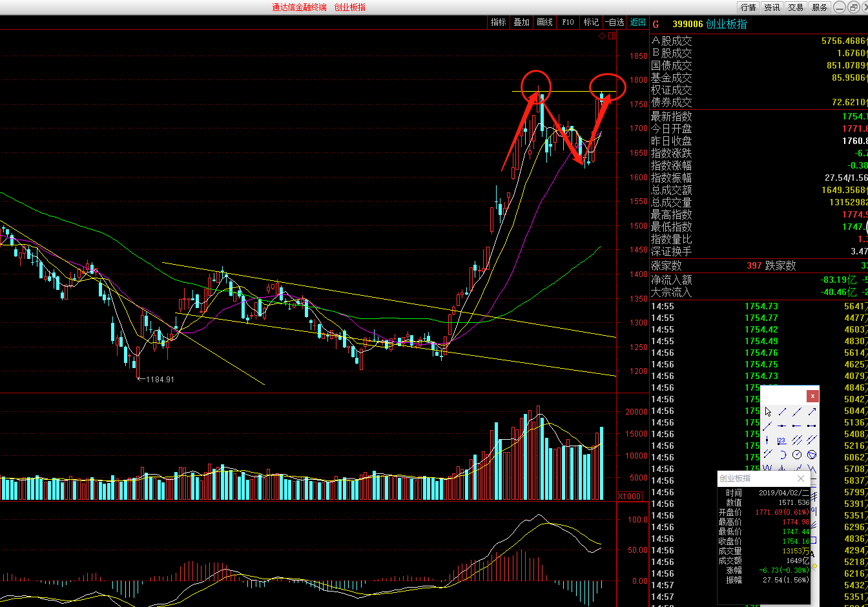Image resolution: width=868 pixels, height=607 pixels.
Task: Click the red G marker beside 399006
Action: (656, 25)
